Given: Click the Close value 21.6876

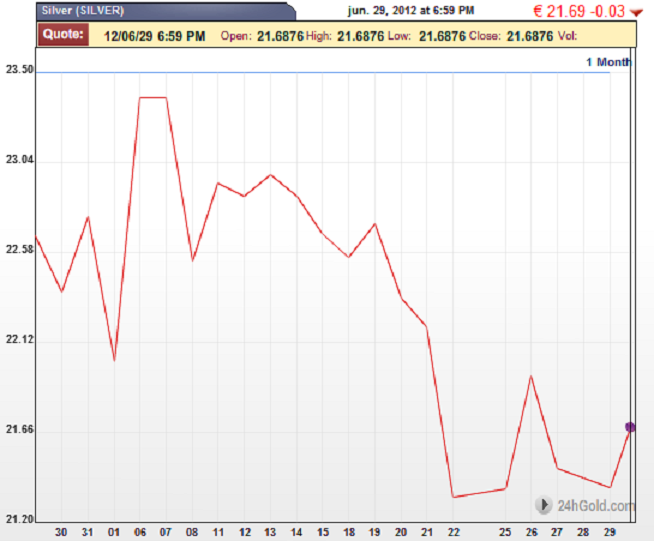Looking at the screenshot, I should point(530,36).
